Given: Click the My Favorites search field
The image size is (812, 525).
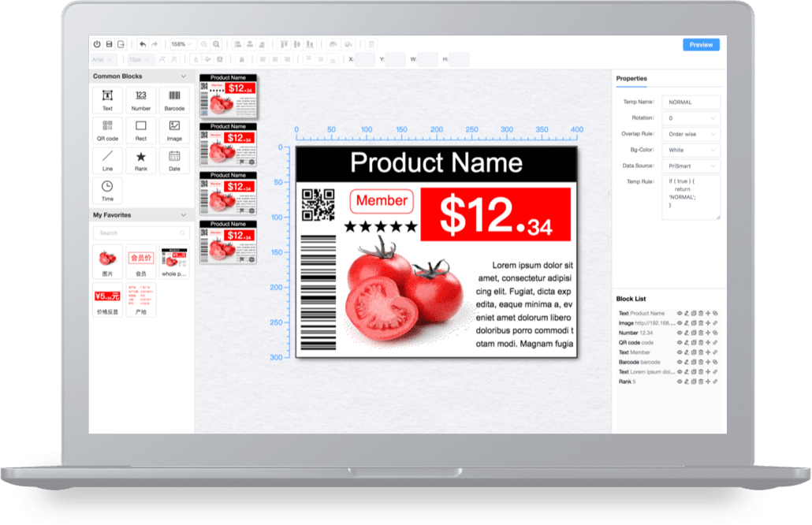Looking at the screenshot, I should point(140,233).
